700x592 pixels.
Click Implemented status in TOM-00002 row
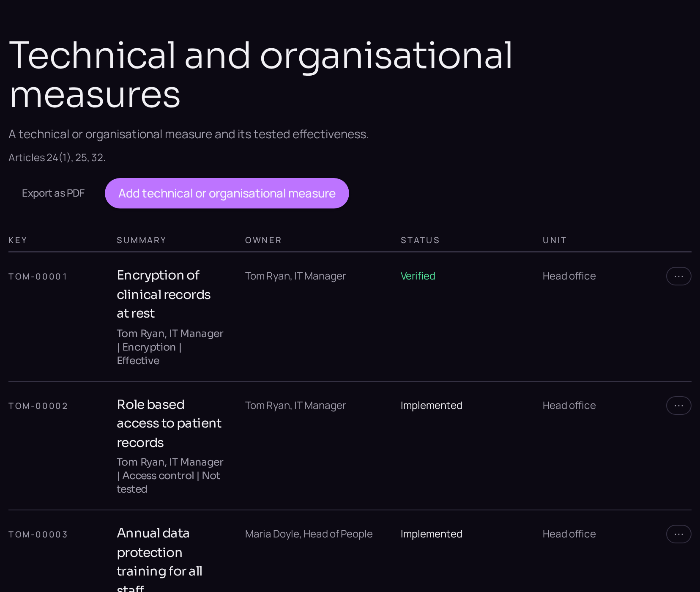[432, 406]
